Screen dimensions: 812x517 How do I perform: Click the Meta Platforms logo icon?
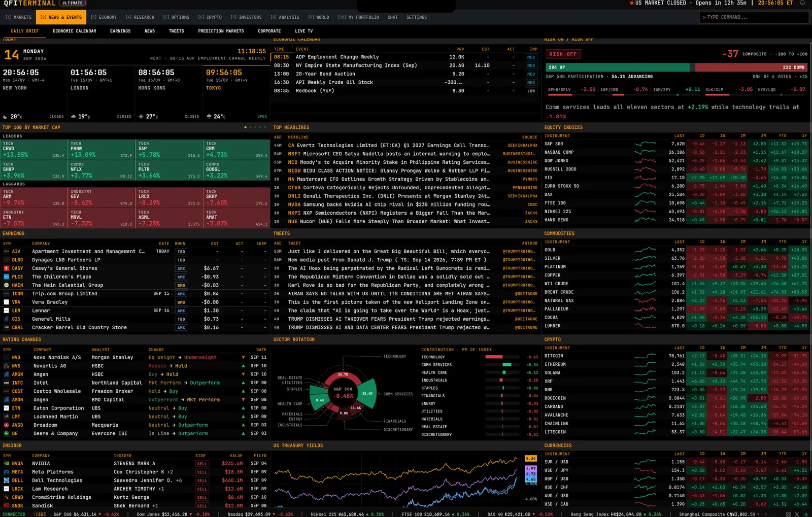click(x=6, y=472)
